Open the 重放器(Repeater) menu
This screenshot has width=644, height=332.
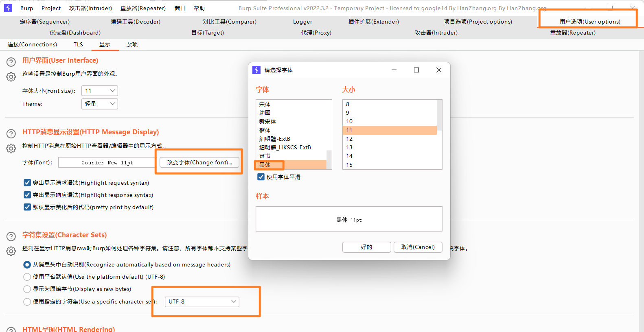(143, 8)
